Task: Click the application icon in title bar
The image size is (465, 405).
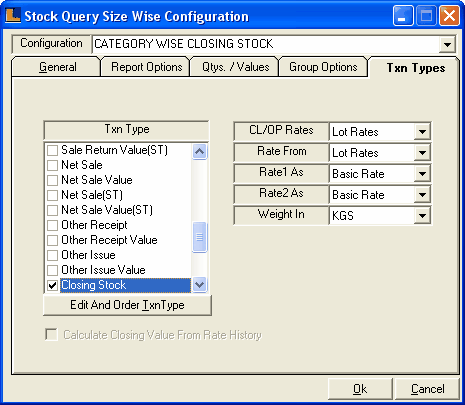Action: tap(13, 15)
